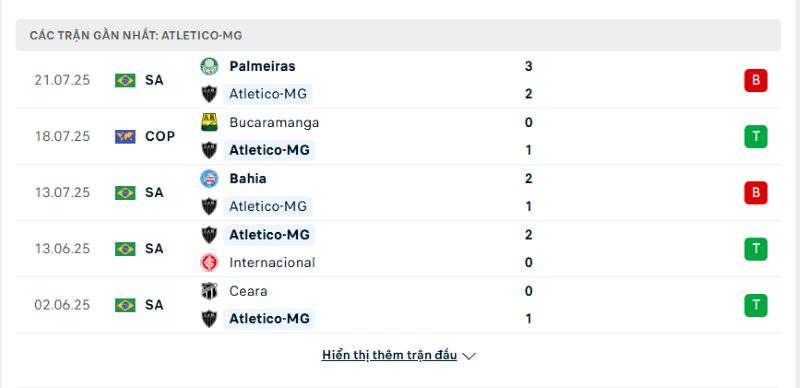Click the green T badge for Bucaramanga match
The width and height of the screenshot is (800, 388).
pyautogui.click(x=756, y=137)
